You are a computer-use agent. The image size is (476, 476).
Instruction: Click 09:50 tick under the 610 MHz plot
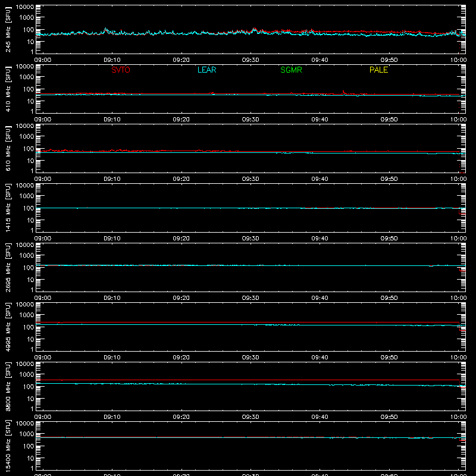[389, 179]
